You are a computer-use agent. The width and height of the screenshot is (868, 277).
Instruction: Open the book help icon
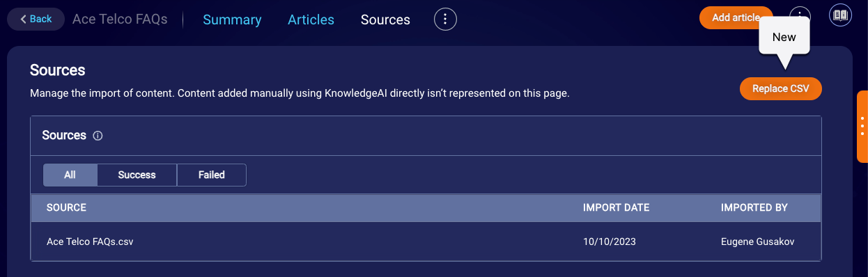coord(841,15)
